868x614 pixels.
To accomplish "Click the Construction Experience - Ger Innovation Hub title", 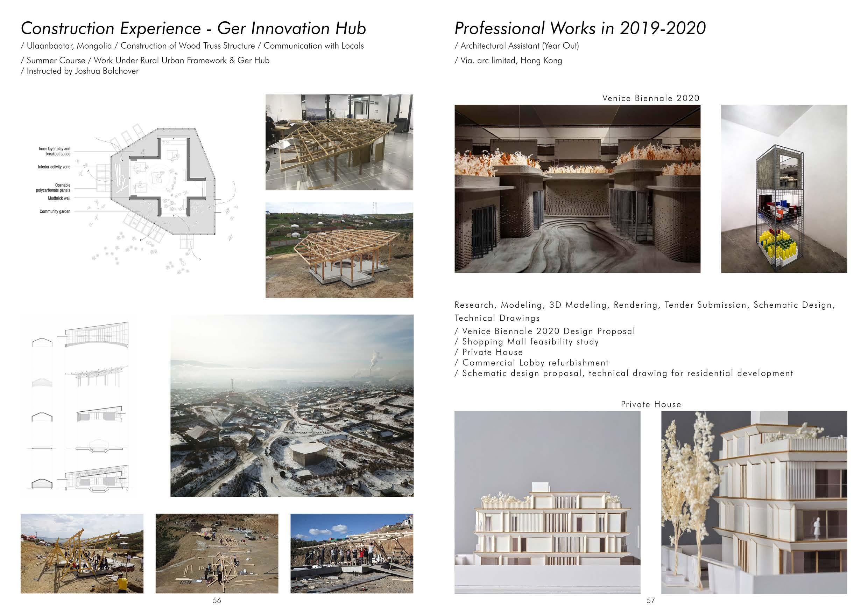I will pyautogui.click(x=193, y=28).
